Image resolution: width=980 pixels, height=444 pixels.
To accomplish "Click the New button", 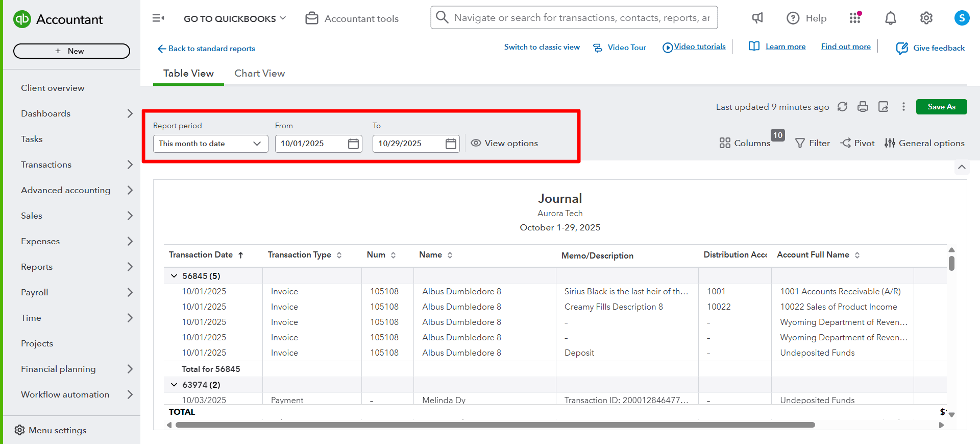I will pos(71,51).
